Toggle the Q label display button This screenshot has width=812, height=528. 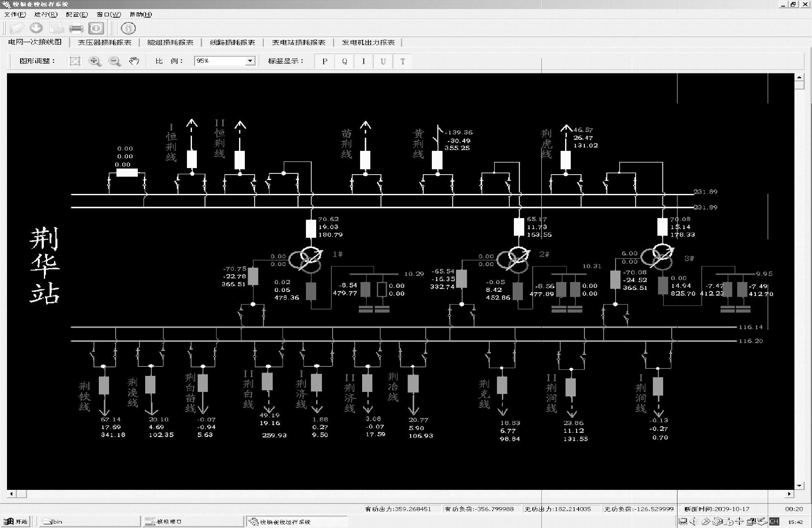[344, 61]
